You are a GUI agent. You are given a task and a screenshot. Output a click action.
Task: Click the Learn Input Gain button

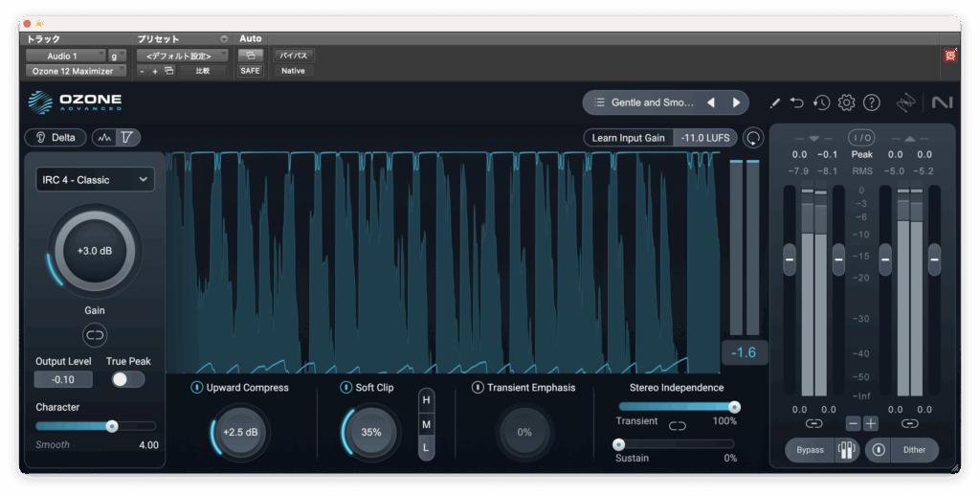point(628,138)
